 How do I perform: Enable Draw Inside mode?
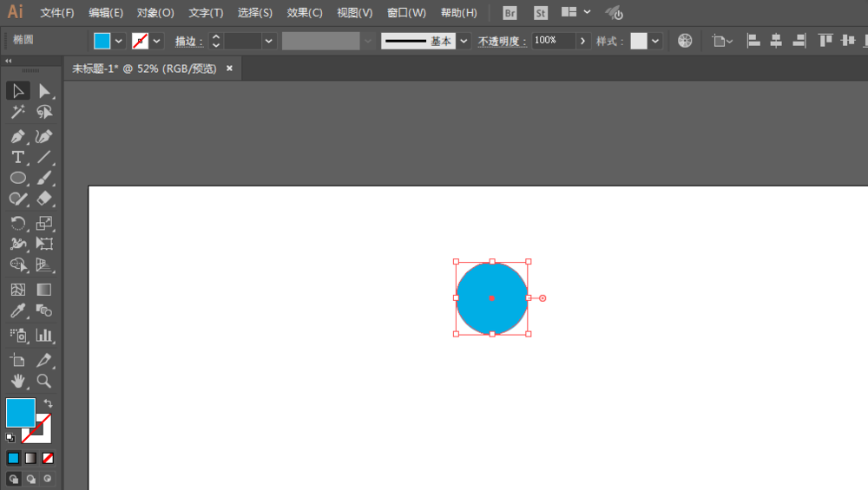point(48,479)
